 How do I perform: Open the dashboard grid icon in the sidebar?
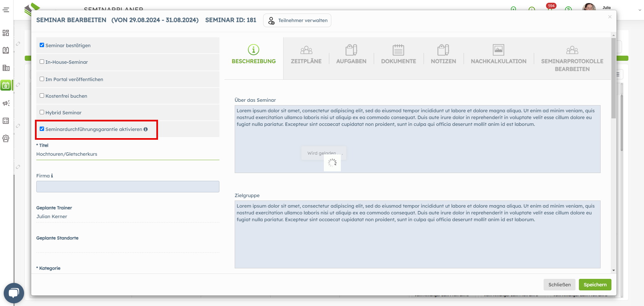pyautogui.click(x=6, y=33)
